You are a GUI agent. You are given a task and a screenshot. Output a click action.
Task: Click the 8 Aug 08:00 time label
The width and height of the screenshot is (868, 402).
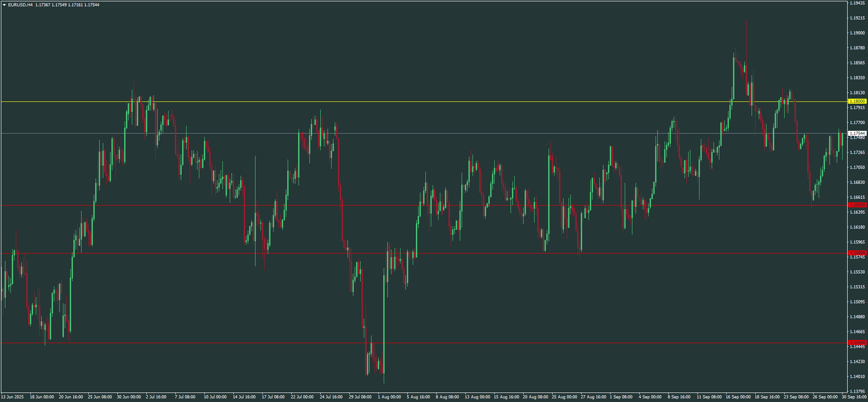point(447,397)
